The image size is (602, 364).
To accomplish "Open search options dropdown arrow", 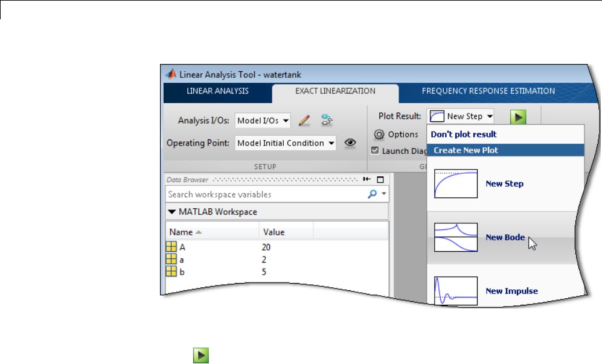I will tap(383, 194).
